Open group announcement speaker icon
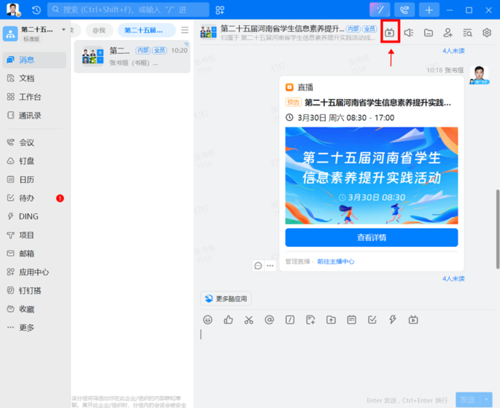 (x=409, y=33)
